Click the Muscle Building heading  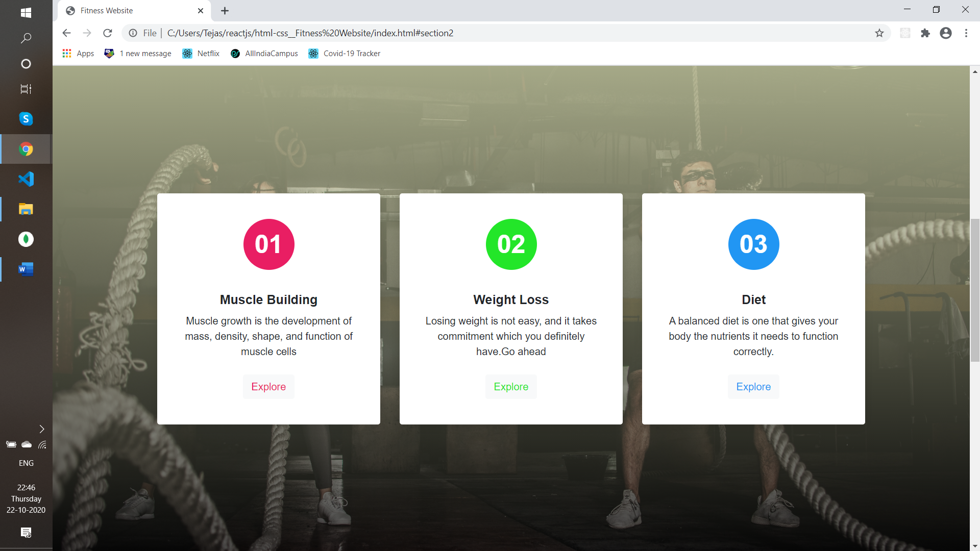(268, 300)
